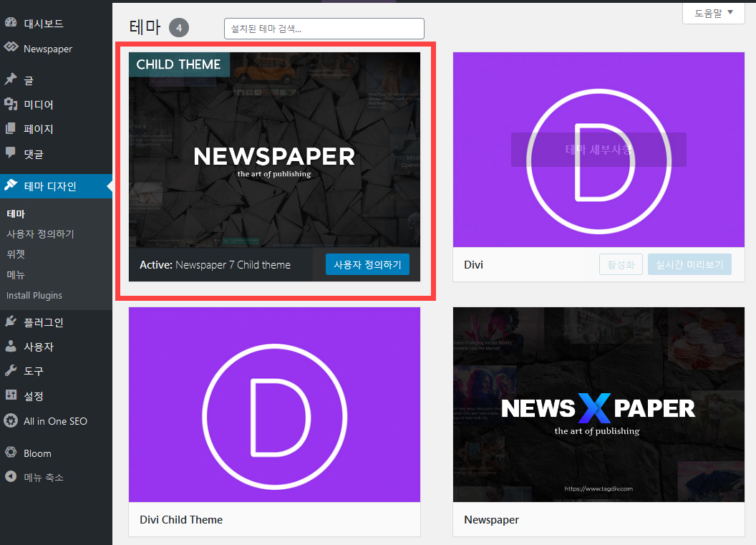The height and width of the screenshot is (545, 756).
Task: Open Divi Child Theme thumbnail
Action: tap(274, 405)
